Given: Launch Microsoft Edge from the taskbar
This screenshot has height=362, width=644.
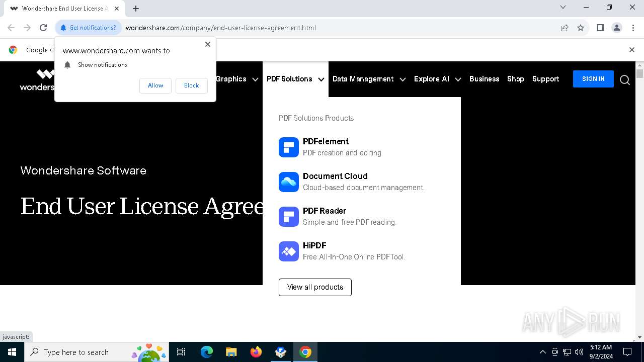Looking at the screenshot, I should tap(207, 352).
